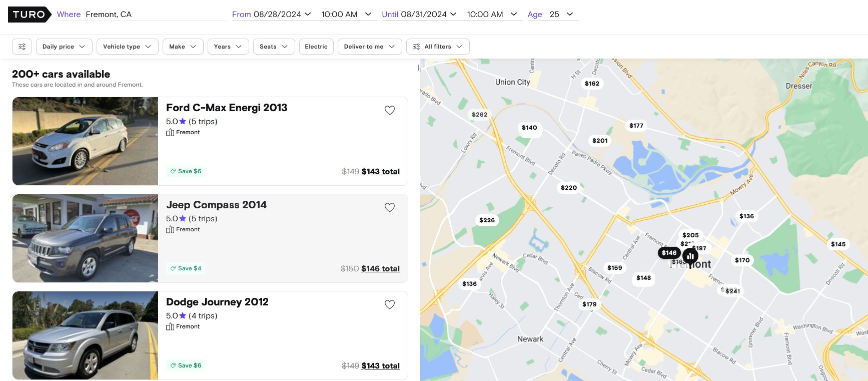Click the city marker icon on map
This screenshot has width=868, height=381.
coord(690,256)
